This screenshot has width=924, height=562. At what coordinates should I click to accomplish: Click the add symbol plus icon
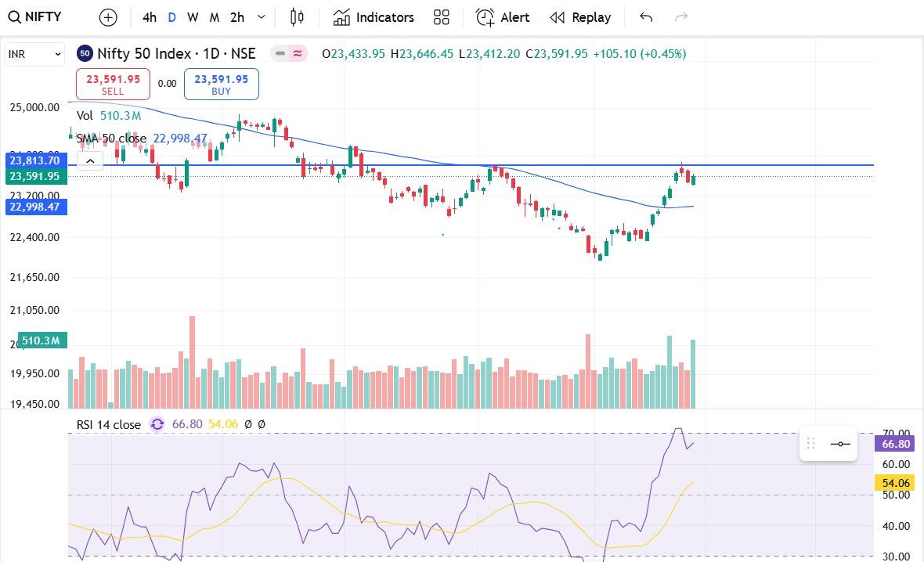pos(108,18)
